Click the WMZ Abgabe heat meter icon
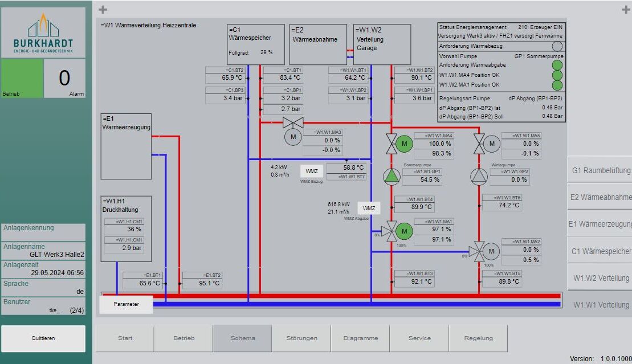 (368, 208)
